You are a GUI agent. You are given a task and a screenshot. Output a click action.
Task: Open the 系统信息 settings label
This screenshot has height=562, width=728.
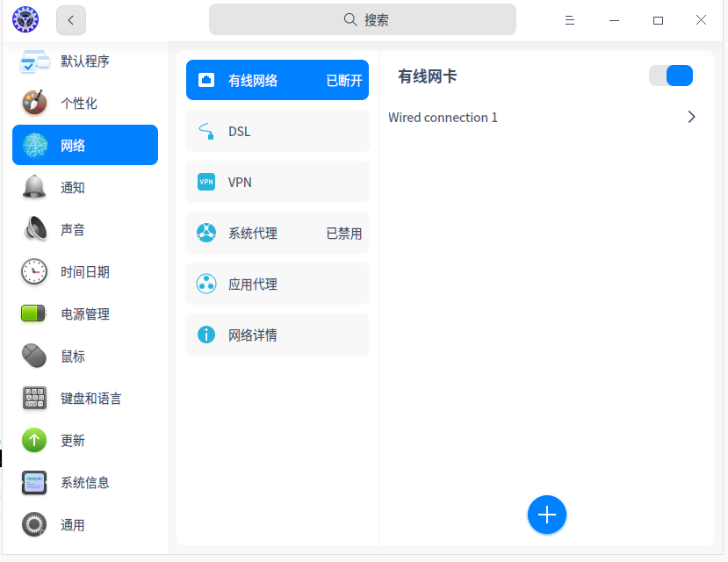[x=85, y=483]
